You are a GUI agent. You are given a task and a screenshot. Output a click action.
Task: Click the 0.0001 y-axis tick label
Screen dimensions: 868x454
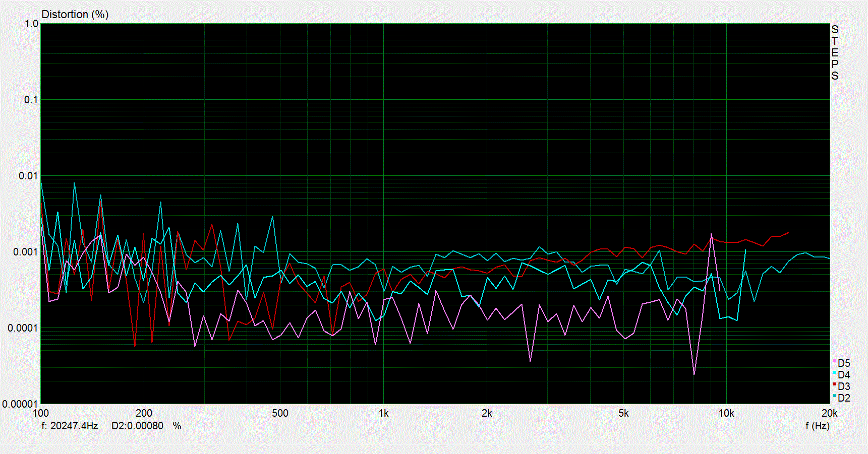[x=23, y=328]
